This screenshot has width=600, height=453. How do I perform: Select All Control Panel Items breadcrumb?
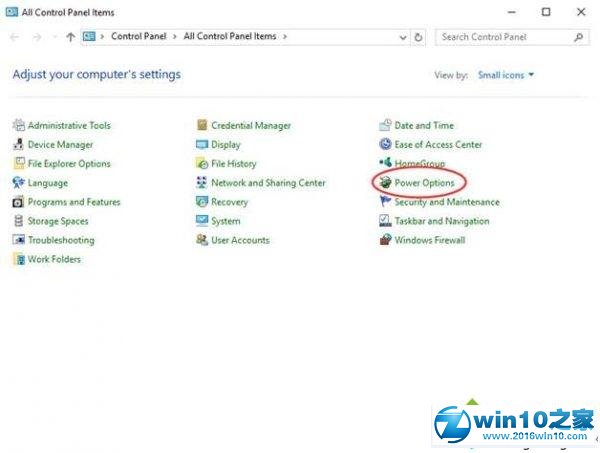pos(231,37)
